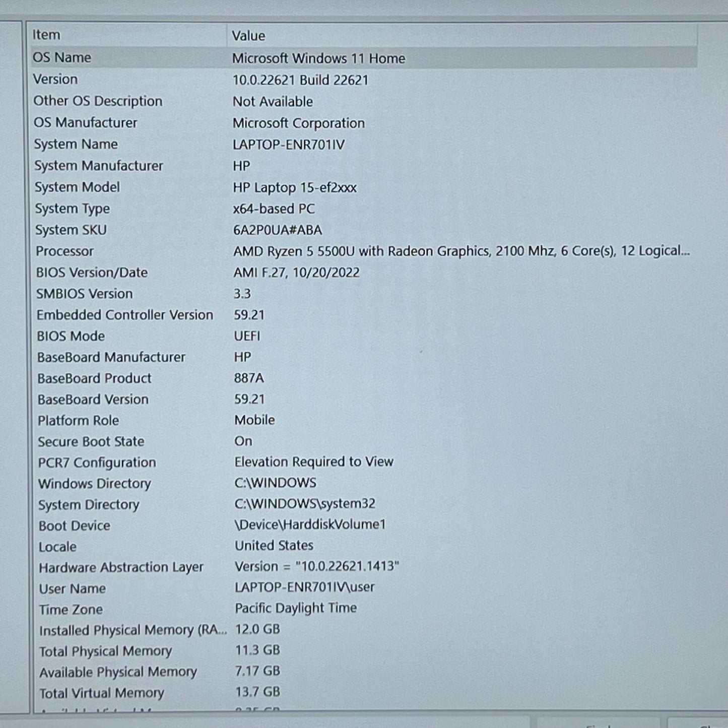Select the Total Virtual Memory label
The image size is (728, 728).
[102, 694]
